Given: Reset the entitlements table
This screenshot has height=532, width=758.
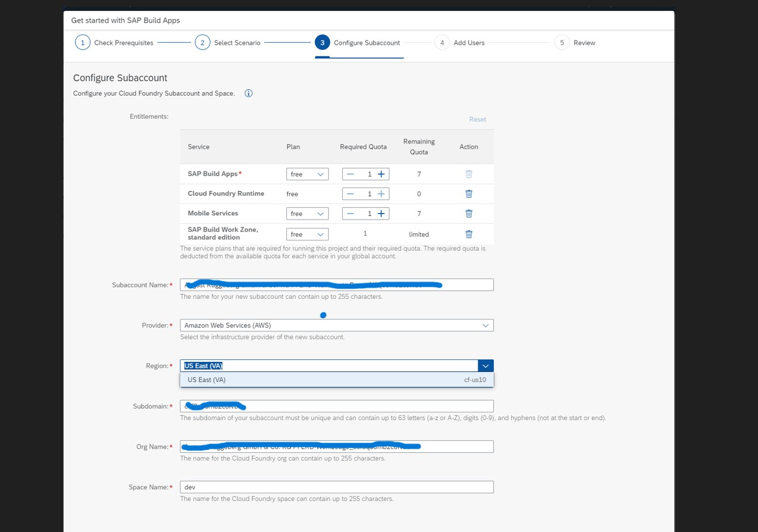Looking at the screenshot, I should [478, 120].
